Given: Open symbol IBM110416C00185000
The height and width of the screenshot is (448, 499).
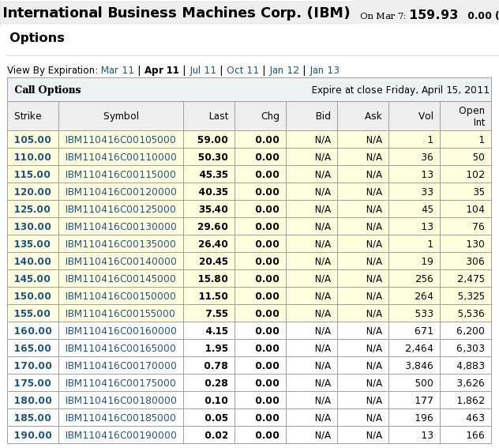Looking at the screenshot, I should [121, 417].
